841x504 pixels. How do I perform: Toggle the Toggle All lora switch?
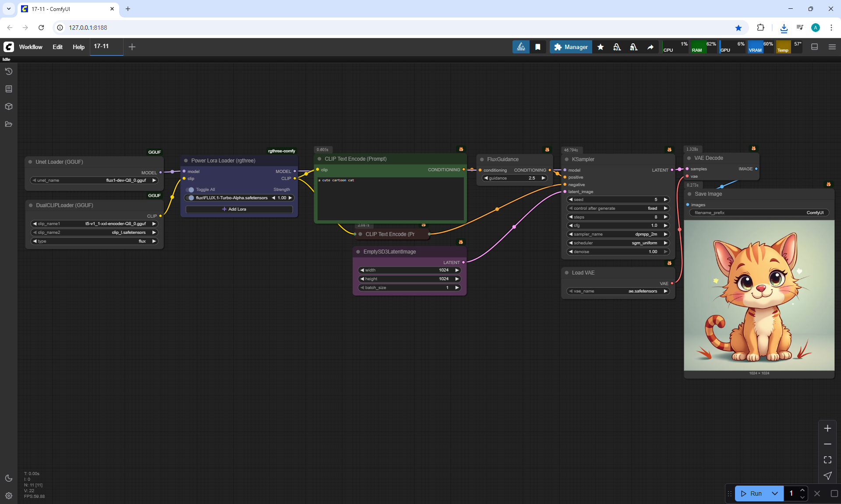(x=190, y=190)
